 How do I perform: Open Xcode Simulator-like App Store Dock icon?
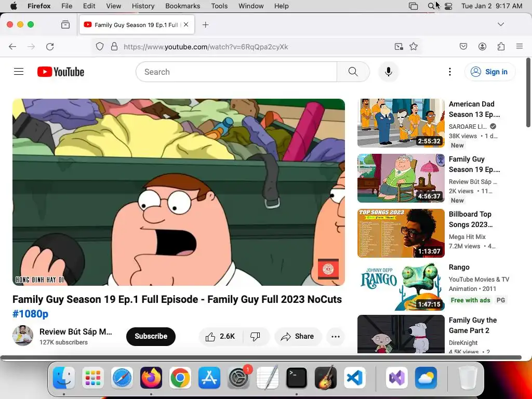(209, 378)
